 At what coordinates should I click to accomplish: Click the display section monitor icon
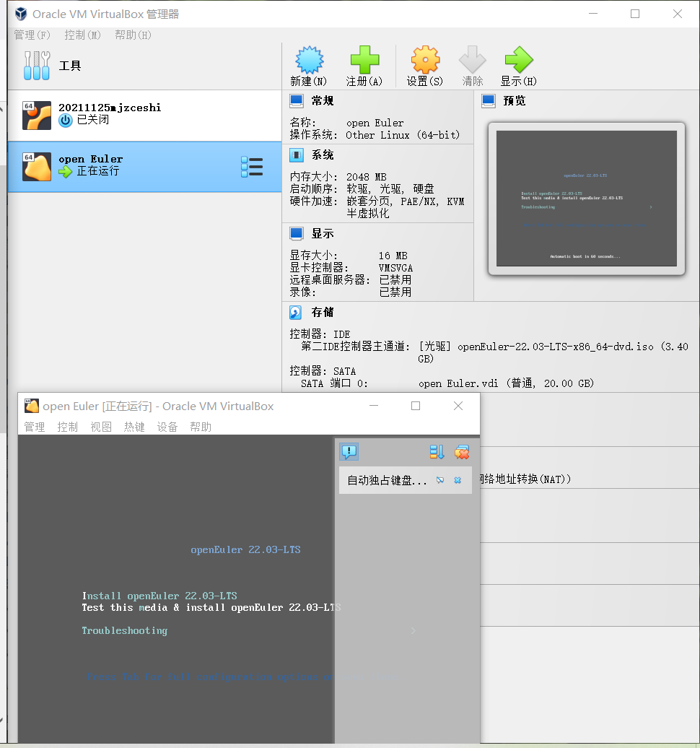click(x=297, y=234)
